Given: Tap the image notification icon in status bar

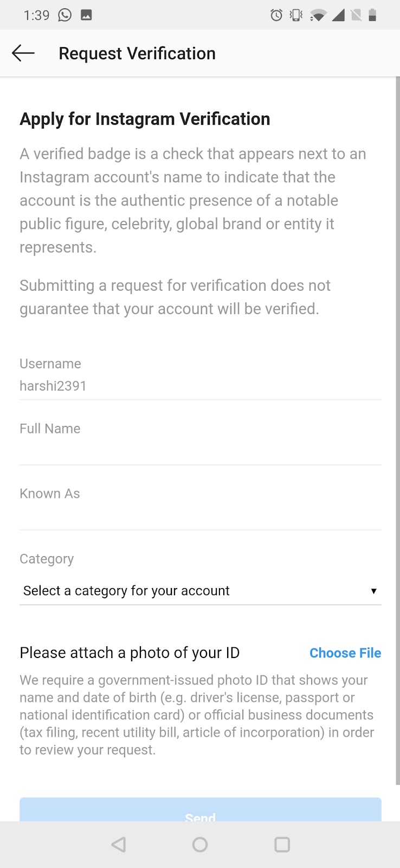Looking at the screenshot, I should [86, 15].
